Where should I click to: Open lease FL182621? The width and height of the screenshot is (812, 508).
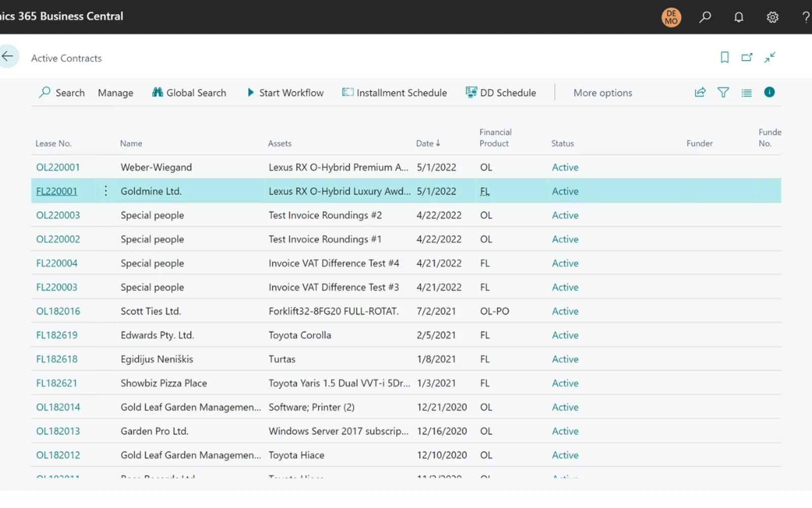click(56, 383)
